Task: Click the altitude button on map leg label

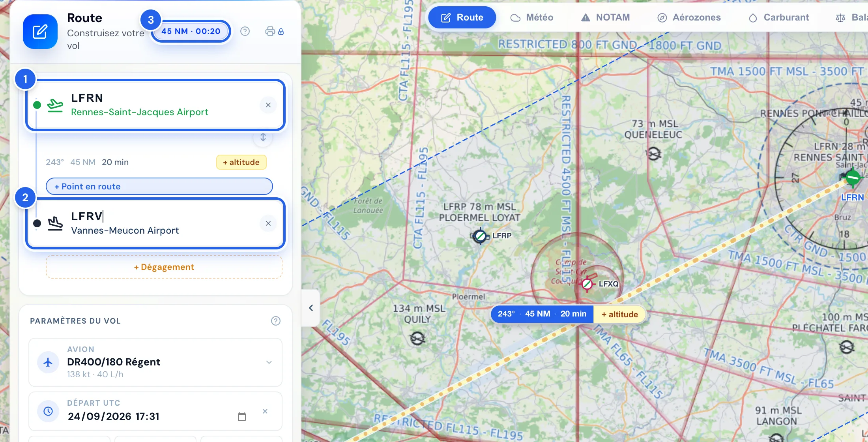Action: [x=620, y=315]
